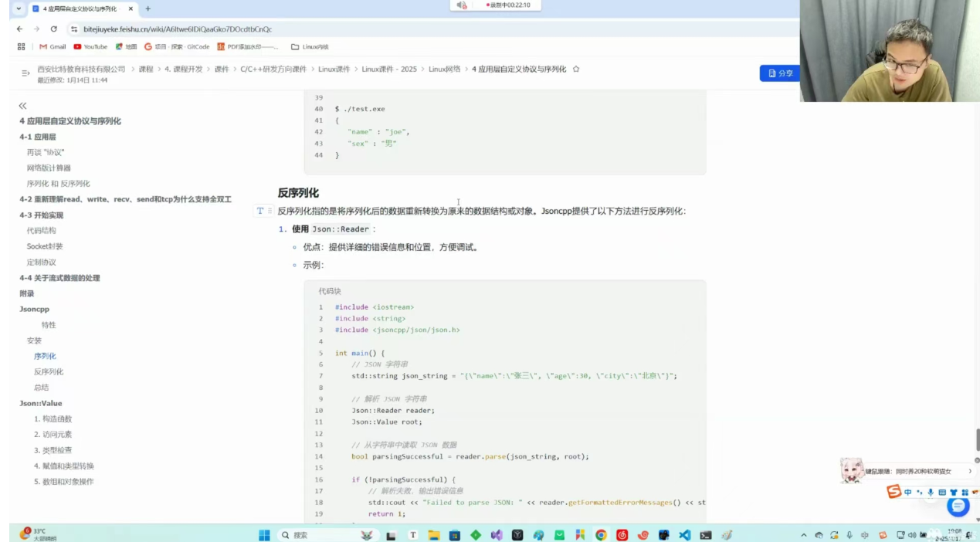Star this wiki page as favorite
Viewport: 980px width, 542px height.
(576, 69)
